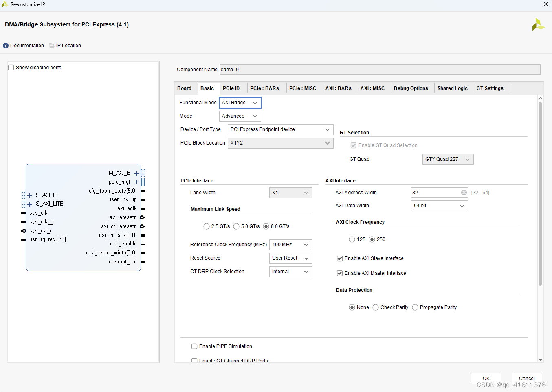
Task: Open the Documentation link
Action: click(27, 46)
